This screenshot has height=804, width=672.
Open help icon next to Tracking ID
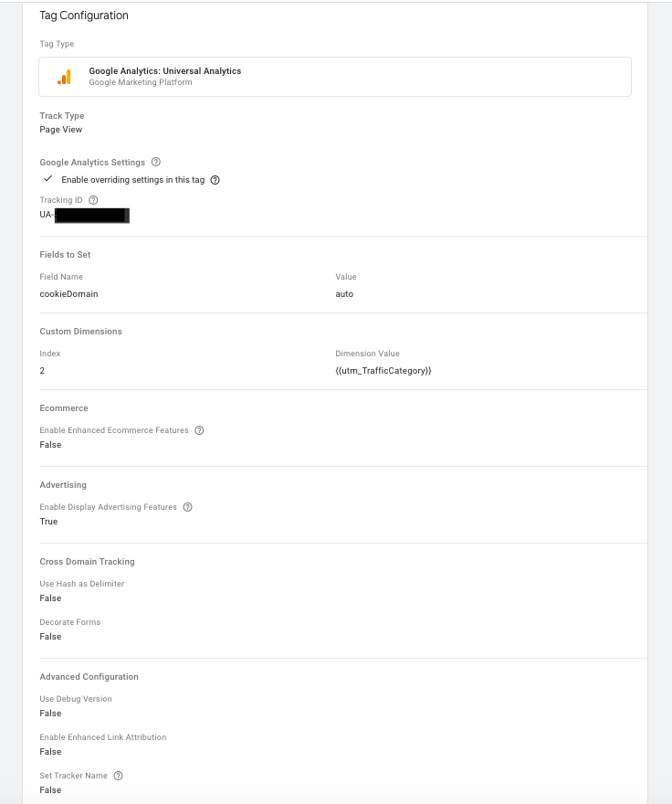93,200
